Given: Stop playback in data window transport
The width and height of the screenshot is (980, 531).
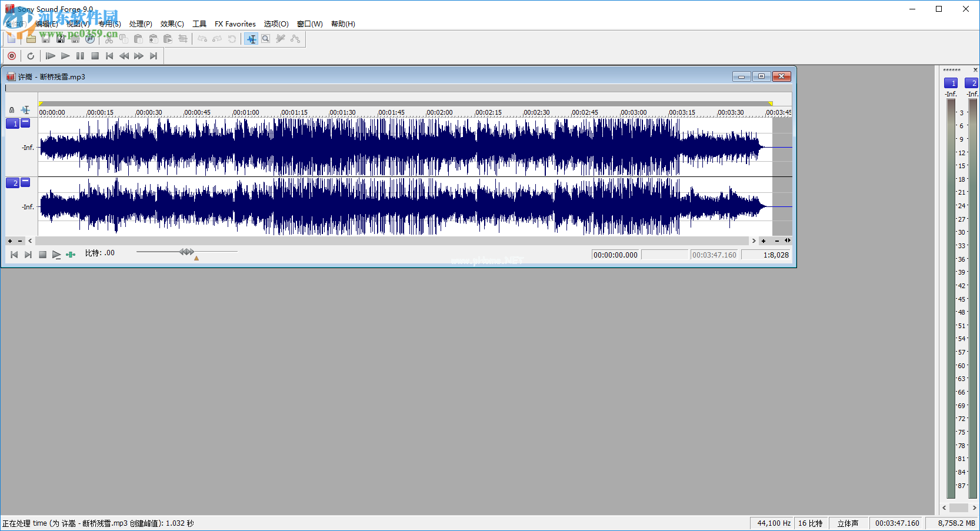Looking at the screenshot, I should [x=42, y=255].
